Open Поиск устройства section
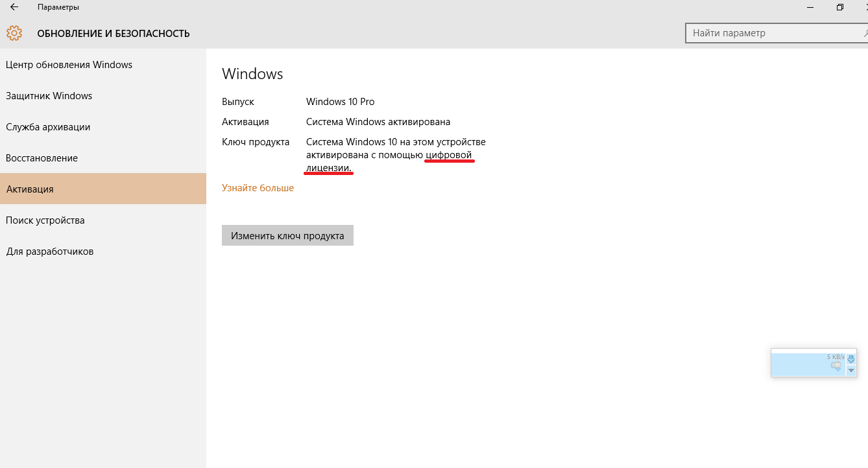Screen dimensions: 868x468 tap(45, 220)
